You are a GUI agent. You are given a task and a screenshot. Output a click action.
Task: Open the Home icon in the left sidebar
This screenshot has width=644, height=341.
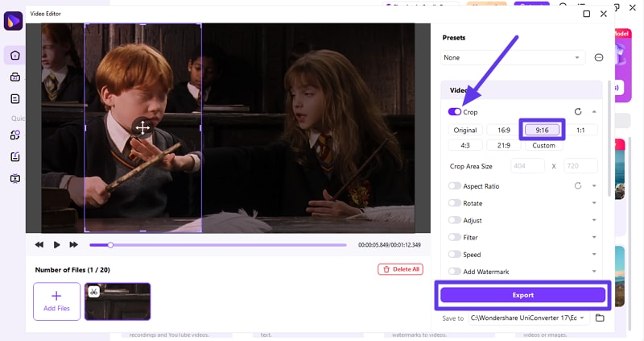15,55
